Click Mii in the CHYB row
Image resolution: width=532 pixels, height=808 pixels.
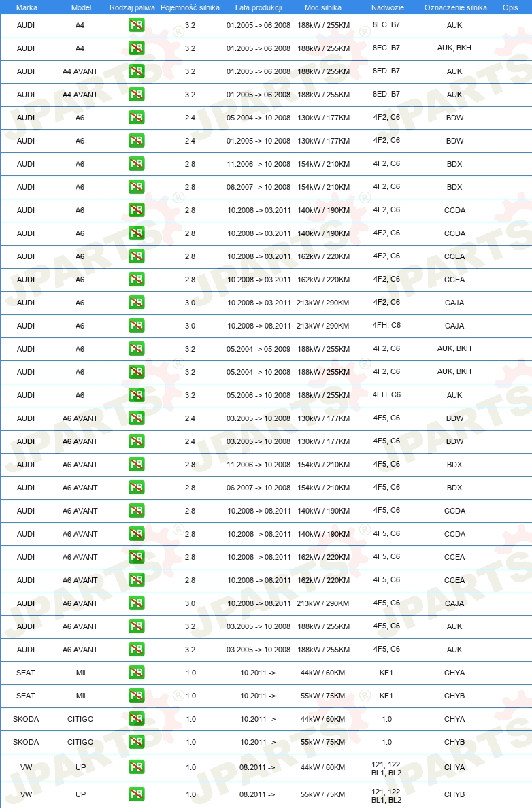click(81, 696)
